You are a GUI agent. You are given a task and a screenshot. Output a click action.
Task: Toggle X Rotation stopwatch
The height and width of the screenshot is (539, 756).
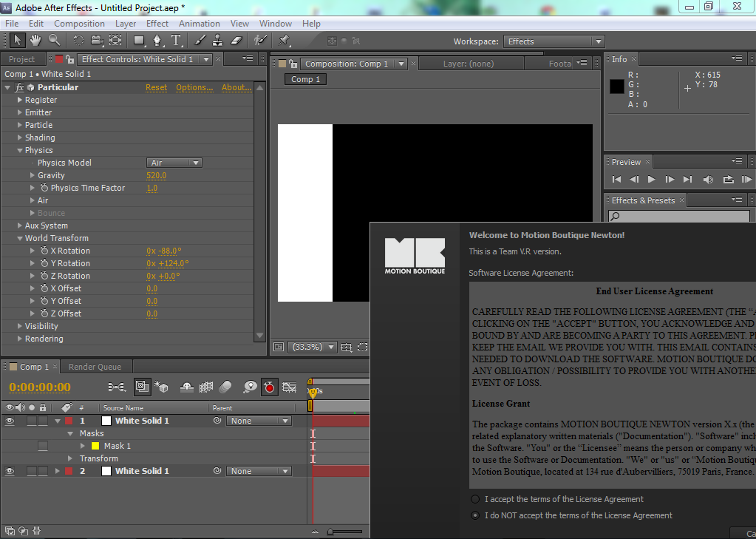[44, 251]
